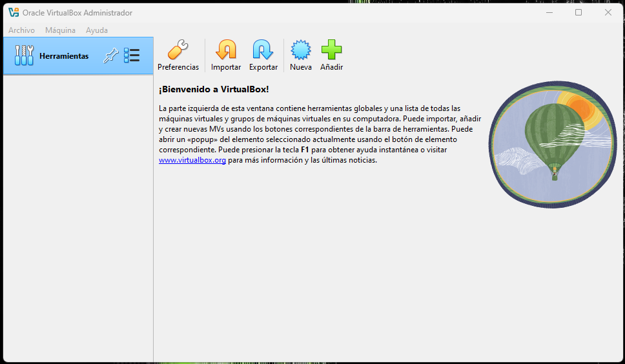
Task: Click the VirtualBox logo in title bar
Action: point(14,12)
